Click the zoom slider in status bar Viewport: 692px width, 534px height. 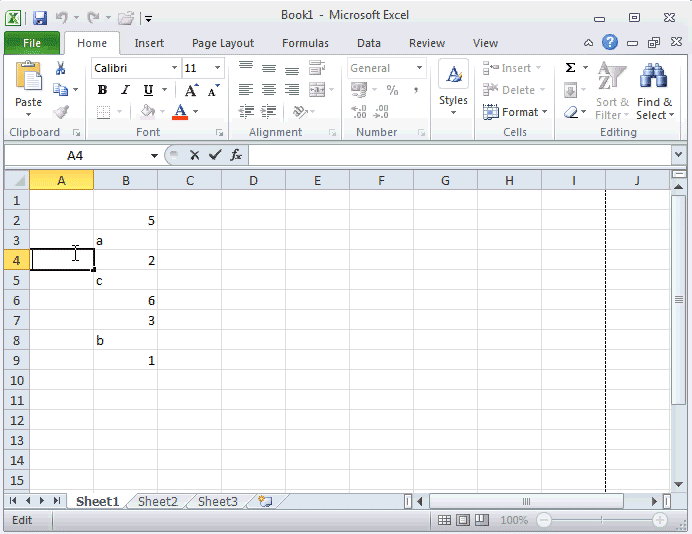tap(601, 521)
